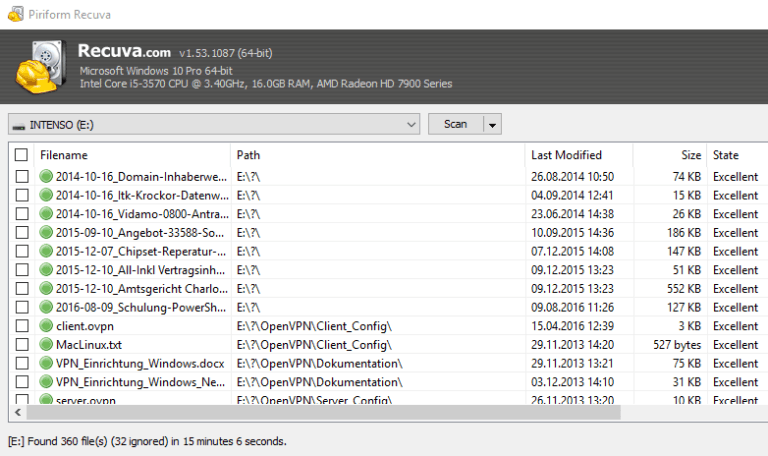The width and height of the screenshot is (768, 456).
Task: Check the box for 2015-12-10_All-Inkl Vertragsinh file
Action: click(x=22, y=270)
